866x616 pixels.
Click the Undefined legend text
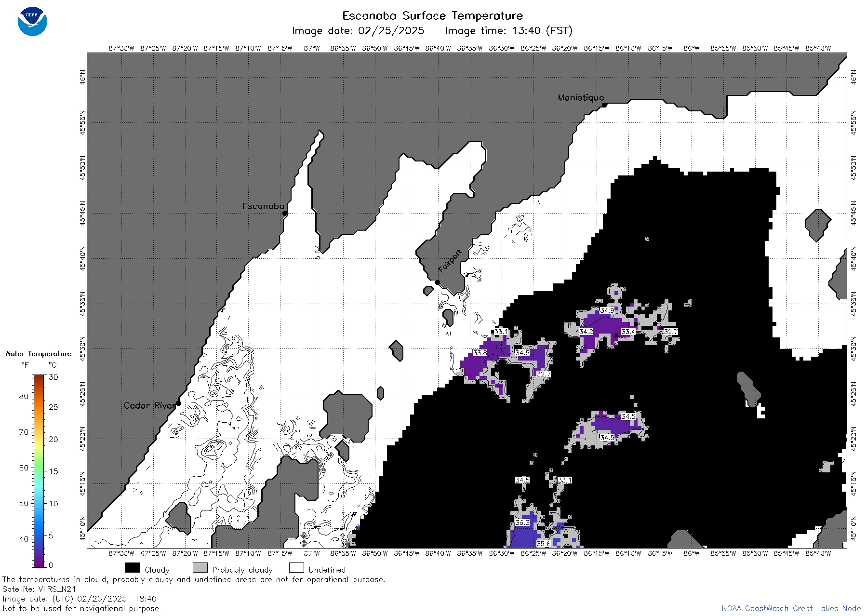pyautogui.click(x=327, y=570)
